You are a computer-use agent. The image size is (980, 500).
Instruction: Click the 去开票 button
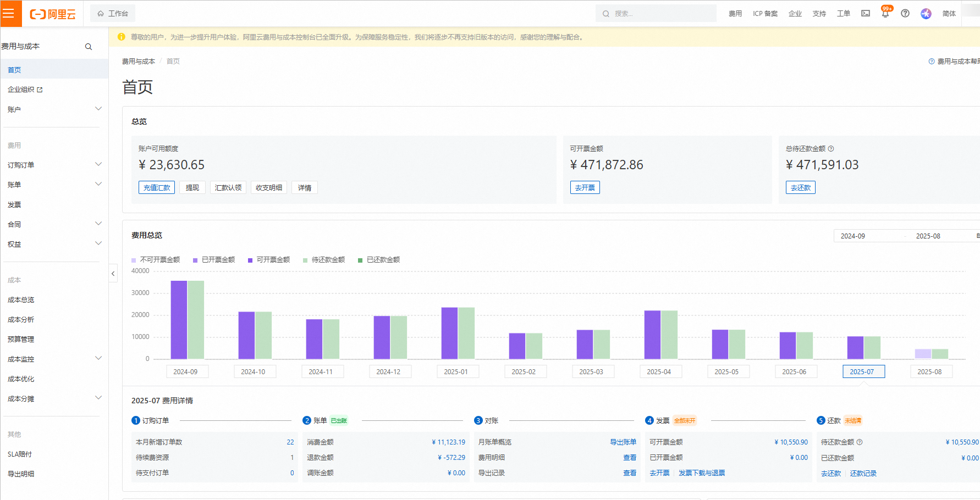pos(585,188)
